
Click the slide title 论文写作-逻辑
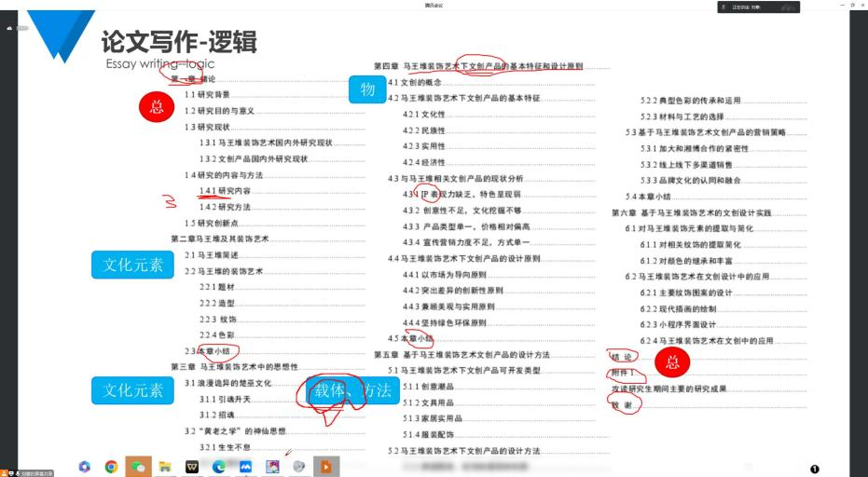178,41
